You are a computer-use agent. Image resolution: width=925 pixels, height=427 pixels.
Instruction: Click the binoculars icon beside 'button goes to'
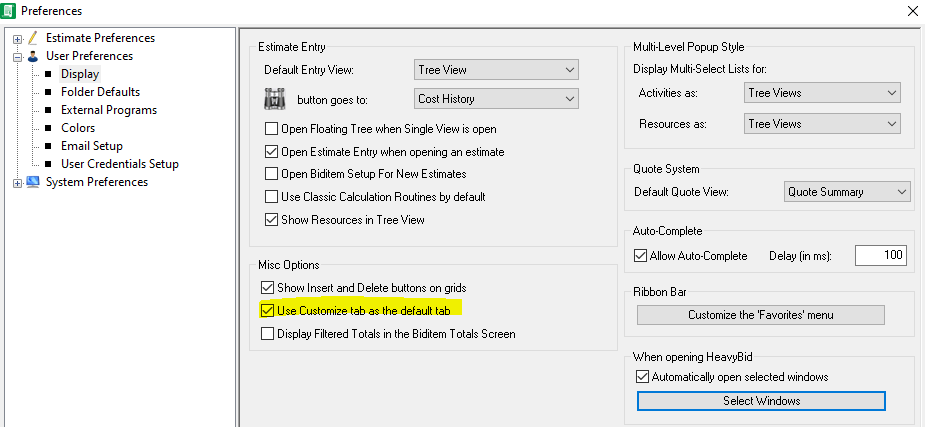click(x=274, y=100)
